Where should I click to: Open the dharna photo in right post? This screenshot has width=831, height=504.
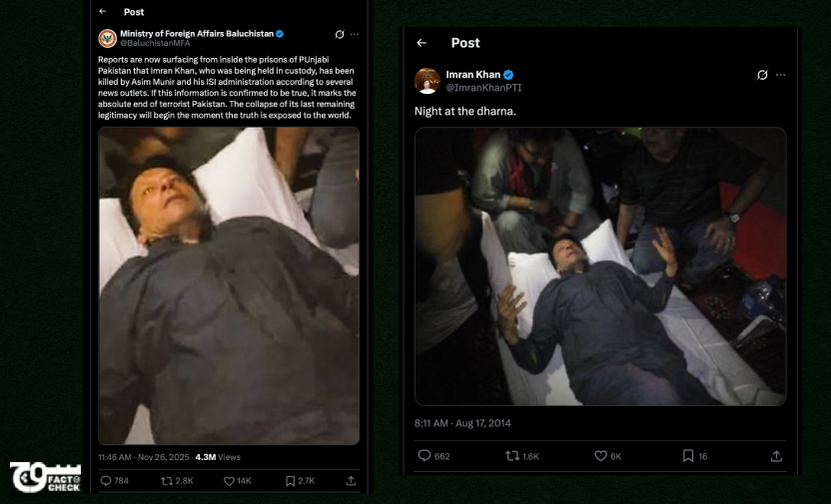click(599, 265)
